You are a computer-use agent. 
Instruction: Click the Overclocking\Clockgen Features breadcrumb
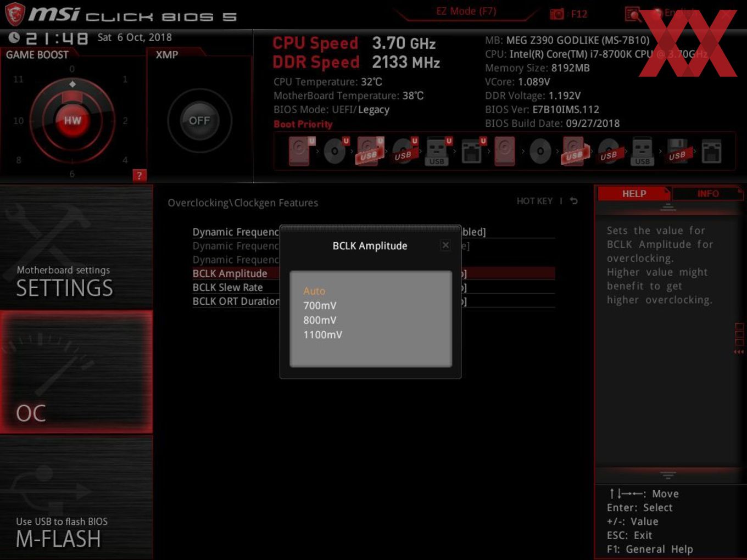click(x=243, y=203)
